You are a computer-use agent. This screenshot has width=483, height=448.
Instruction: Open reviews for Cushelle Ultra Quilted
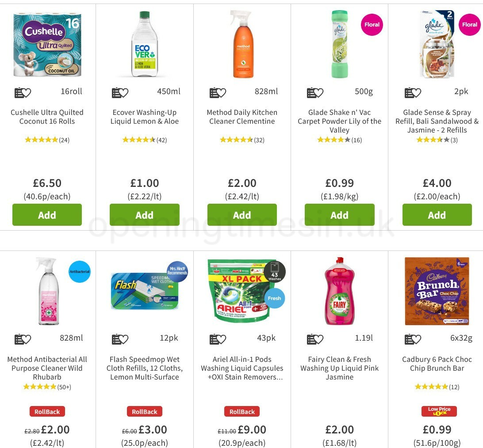47,140
